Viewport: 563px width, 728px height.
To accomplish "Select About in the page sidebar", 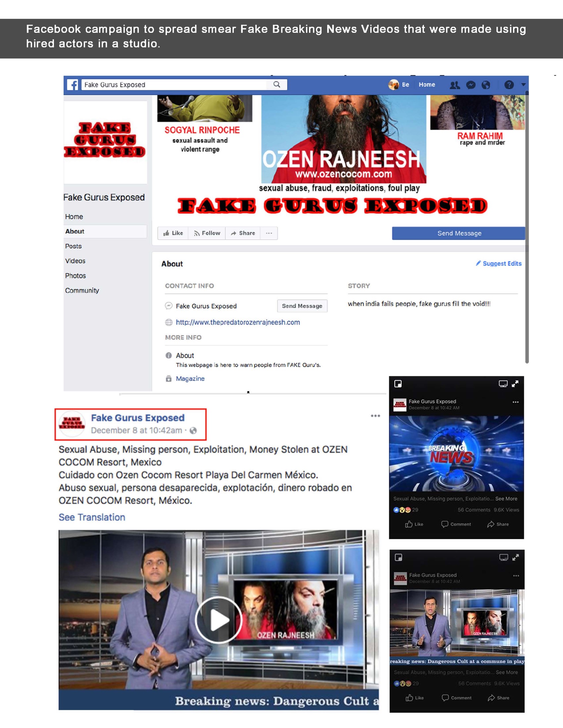I will click(105, 231).
